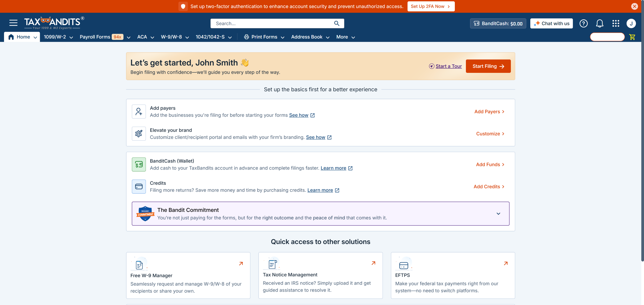Open the apps grid icon

(x=616, y=23)
